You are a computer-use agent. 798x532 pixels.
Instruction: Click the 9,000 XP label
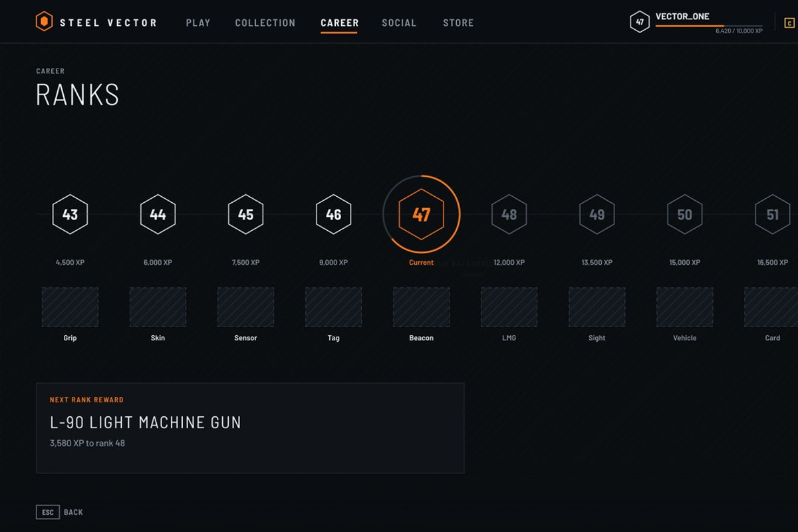(333, 263)
